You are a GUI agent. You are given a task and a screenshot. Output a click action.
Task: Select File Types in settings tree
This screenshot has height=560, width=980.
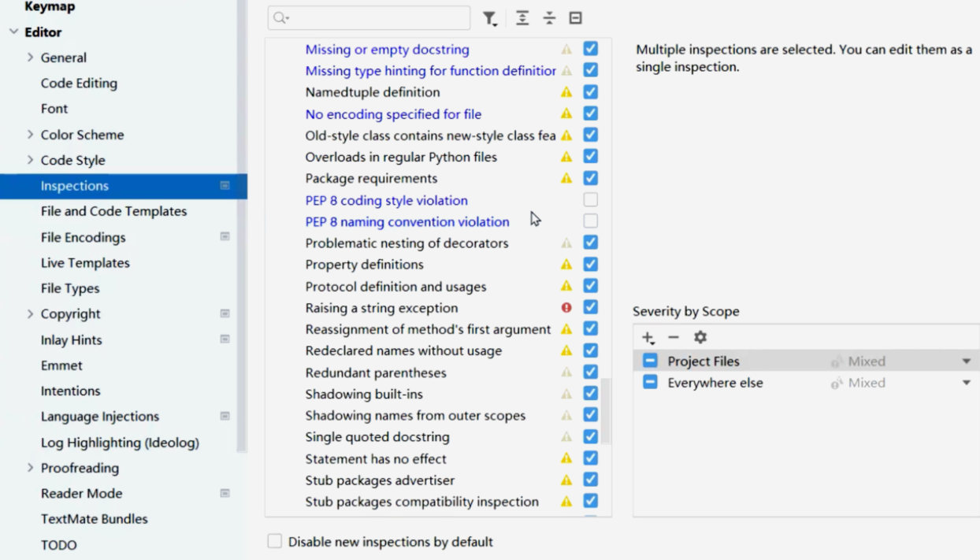pos(70,288)
